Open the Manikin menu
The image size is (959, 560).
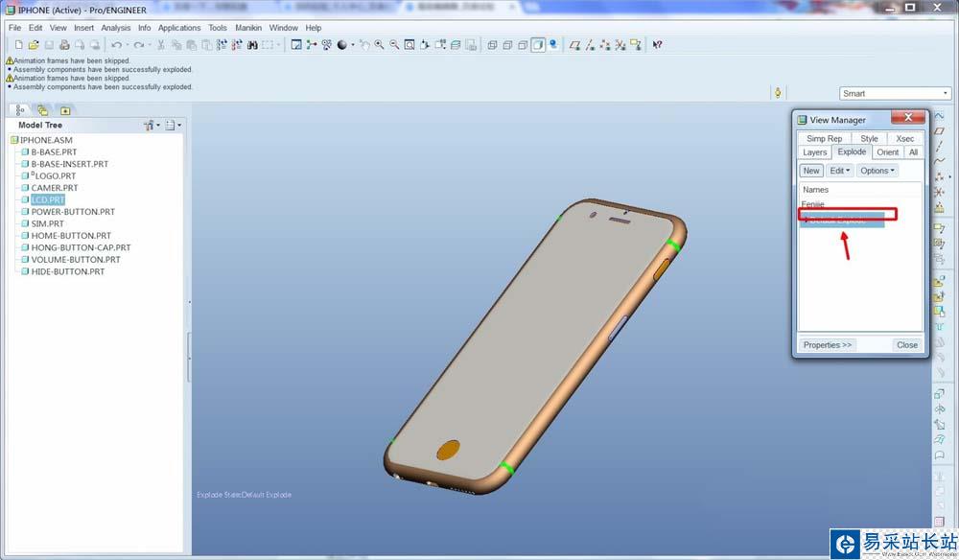click(248, 28)
